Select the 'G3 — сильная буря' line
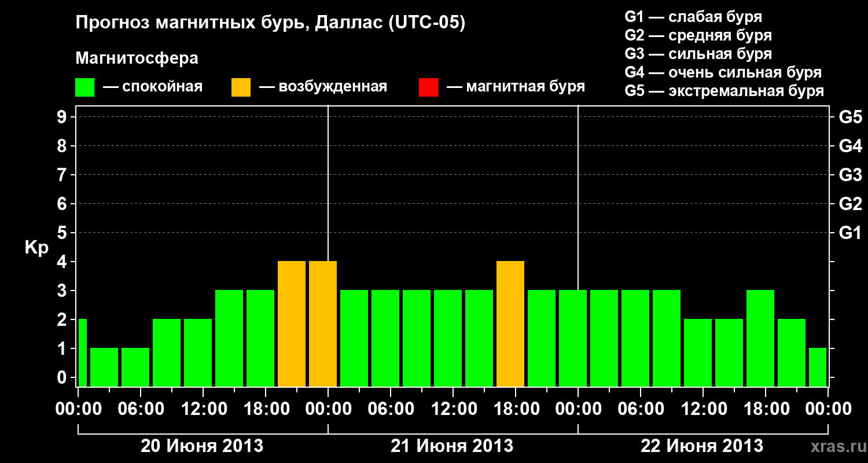Image resolution: width=868 pixels, height=463 pixels. (698, 54)
